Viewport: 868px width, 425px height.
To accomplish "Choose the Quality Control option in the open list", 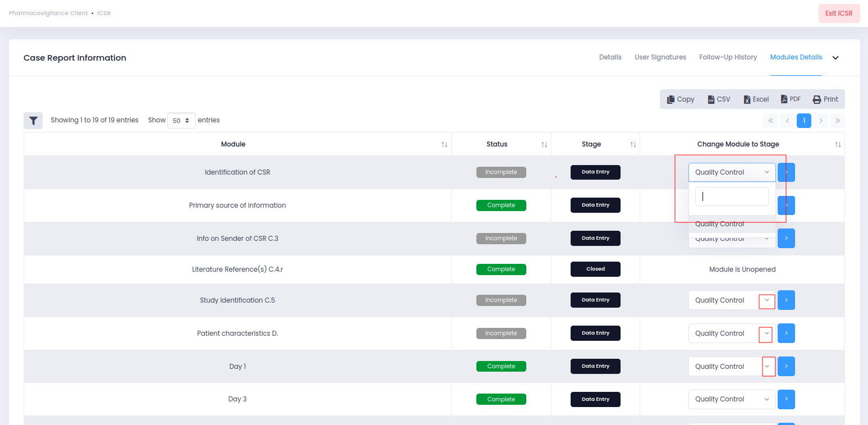I will (732, 224).
